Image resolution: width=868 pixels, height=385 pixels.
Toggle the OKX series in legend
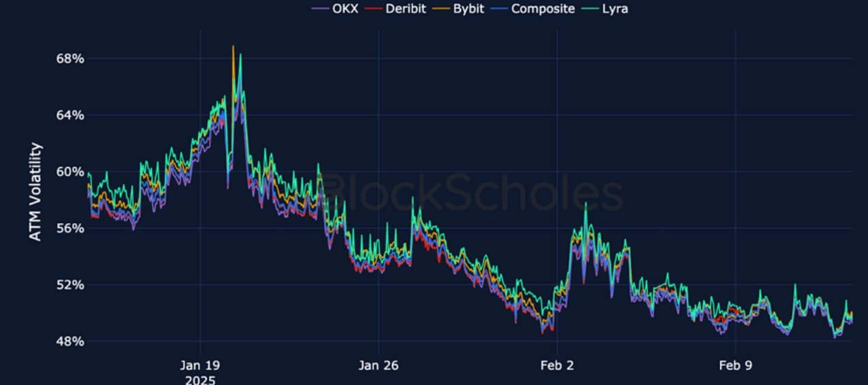click(344, 9)
